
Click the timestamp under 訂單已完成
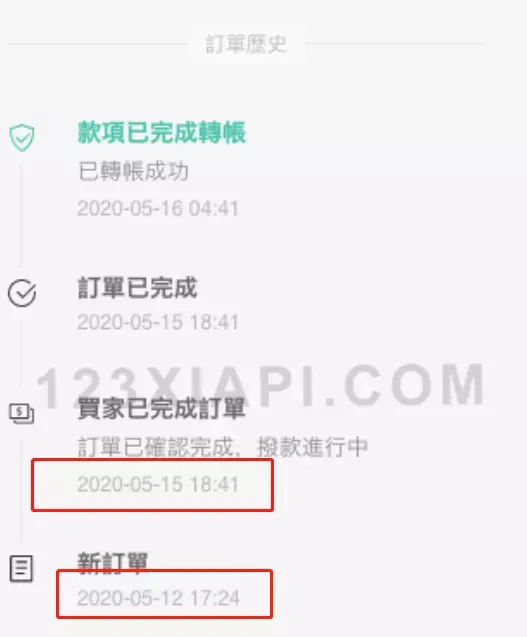[x=158, y=322]
